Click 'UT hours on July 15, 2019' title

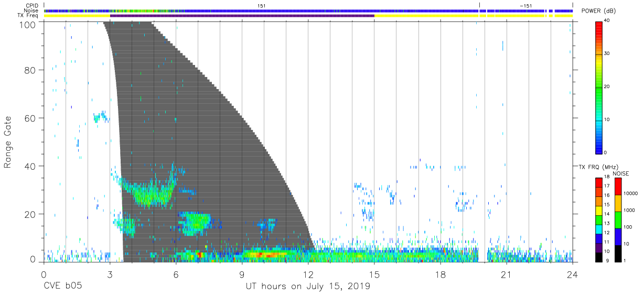coord(308,287)
